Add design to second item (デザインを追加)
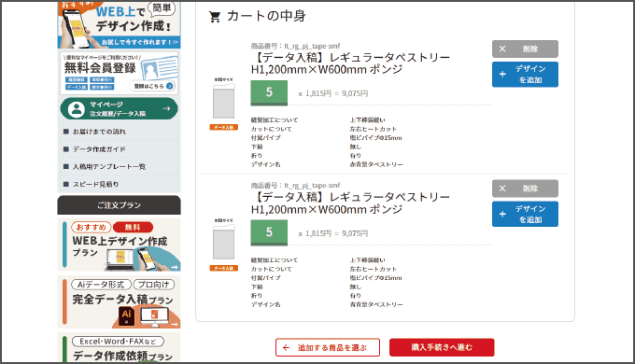Viewport: 635px width, 364px height. tap(525, 214)
